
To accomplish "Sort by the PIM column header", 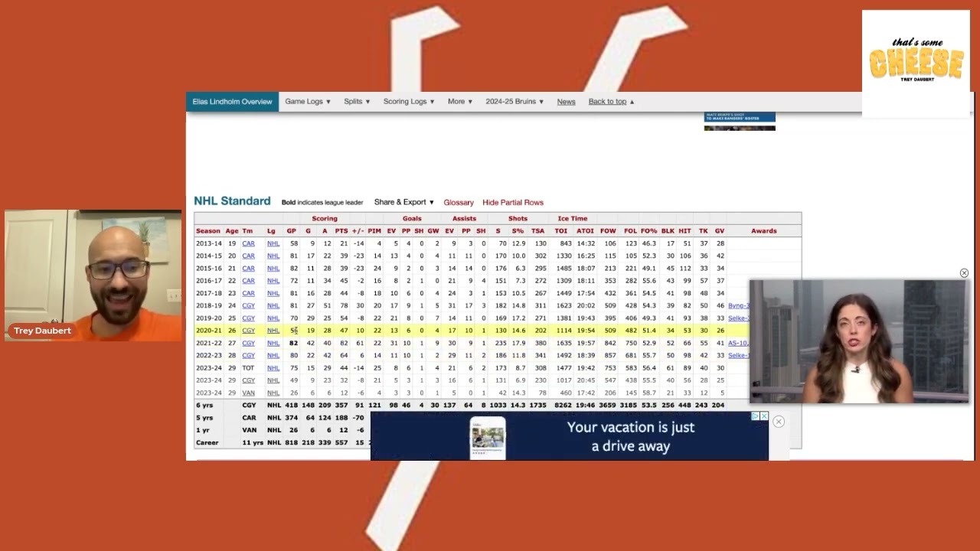I will [374, 231].
